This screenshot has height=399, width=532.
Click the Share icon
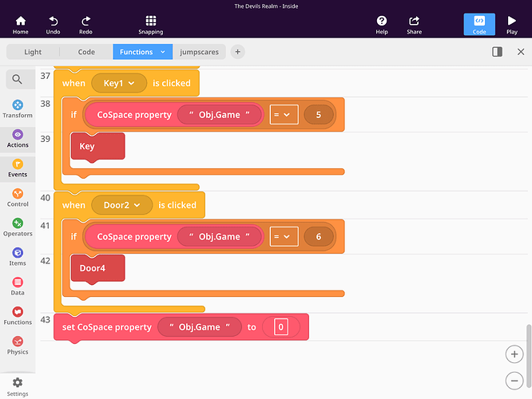(414, 21)
